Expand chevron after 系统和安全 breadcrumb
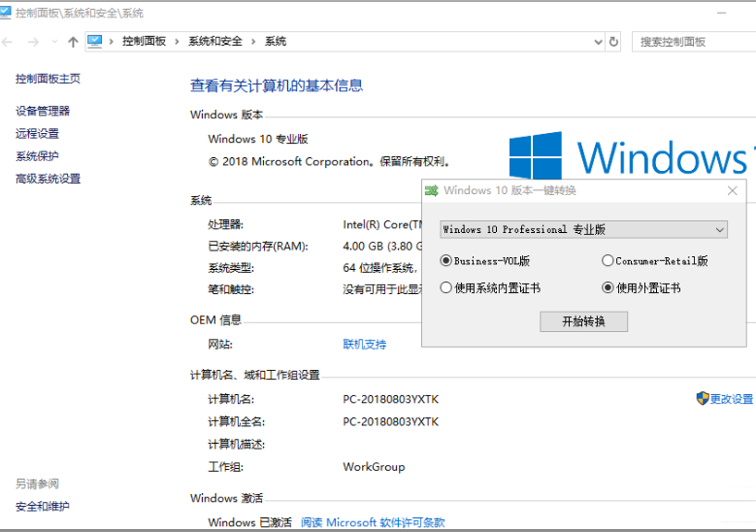 (x=253, y=42)
